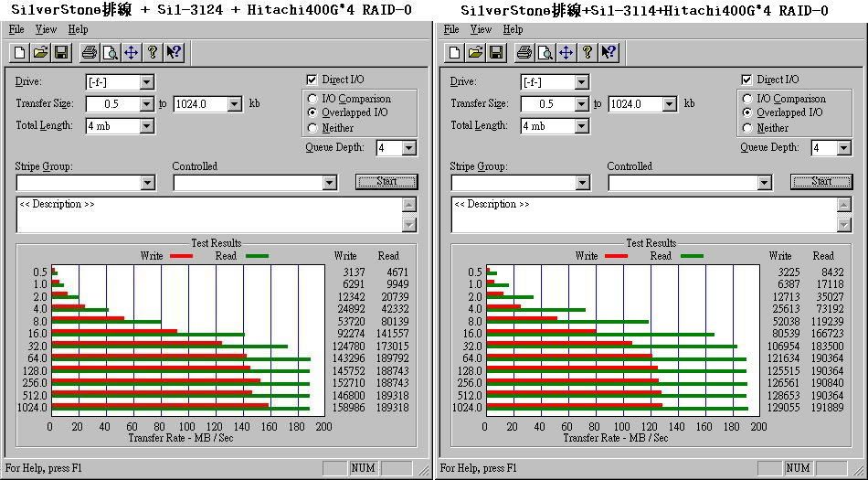Open Drive dropdown in right window
This screenshot has height=480, width=868.
click(x=581, y=82)
